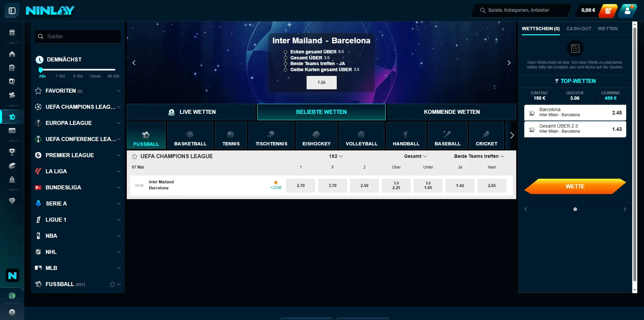Viewport: 644px width, 320px height.
Task: Open the help question mark icon
Action: tap(12, 312)
